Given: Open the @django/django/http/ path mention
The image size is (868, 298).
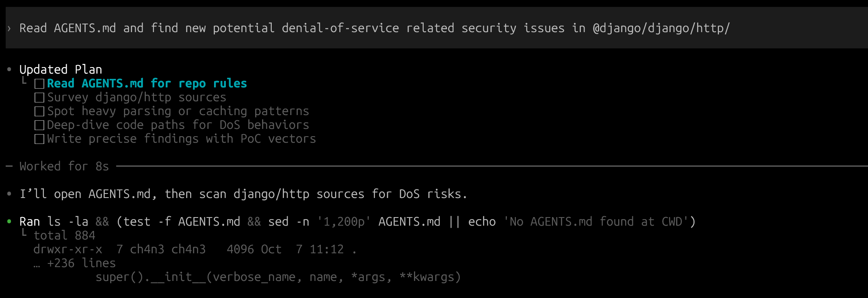Looking at the screenshot, I should tap(661, 28).
